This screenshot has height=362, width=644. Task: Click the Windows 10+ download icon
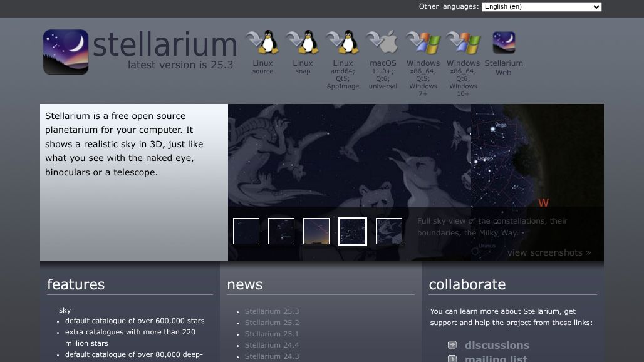(x=463, y=42)
